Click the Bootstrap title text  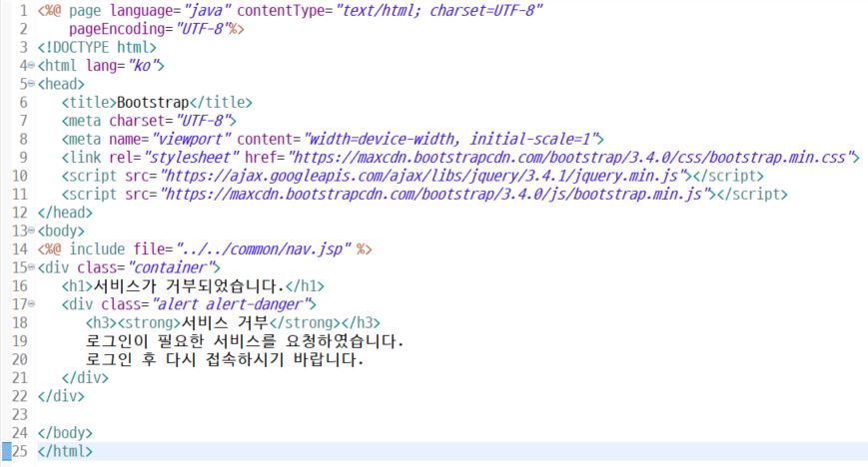tap(153, 103)
